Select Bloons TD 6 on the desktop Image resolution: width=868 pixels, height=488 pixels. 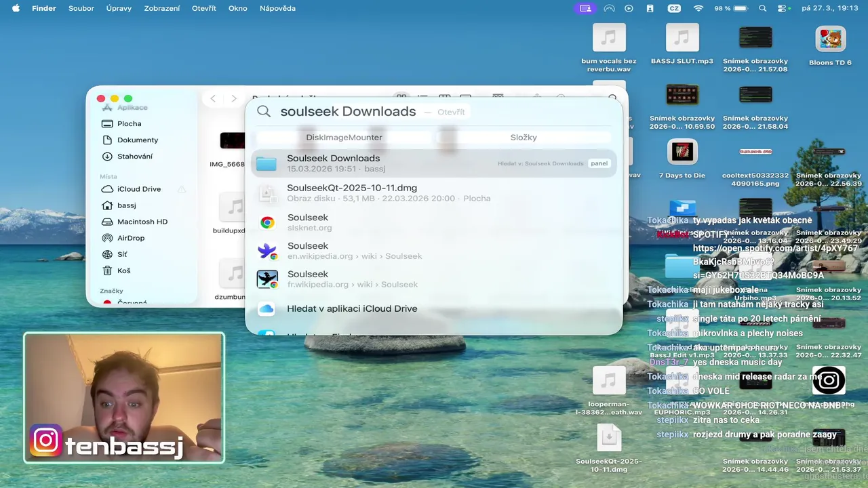click(830, 39)
